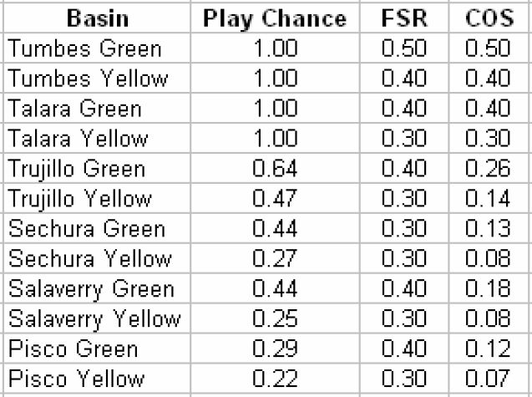Screen dimensions: 532x397
Task: Click the FSR column header
Action: (x=404, y=18)
